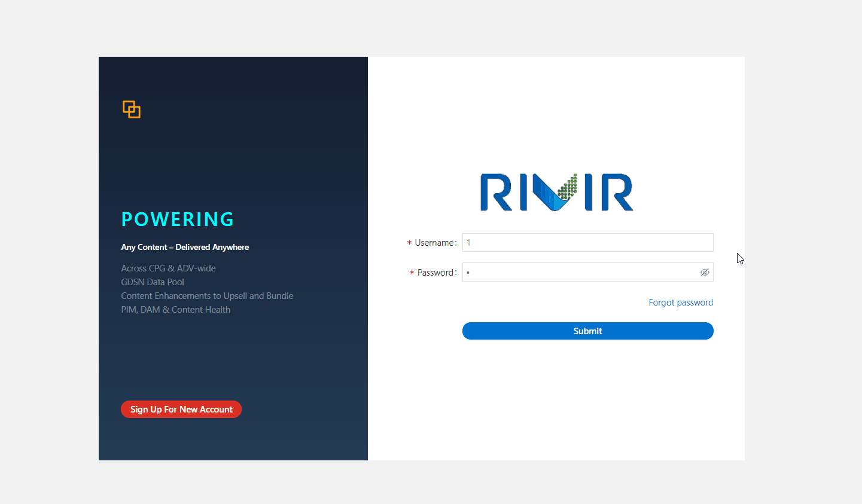Click the Username input field
The width and height of the screenshot is (862, 504).
pyautogui.click(x=587, y=243)
